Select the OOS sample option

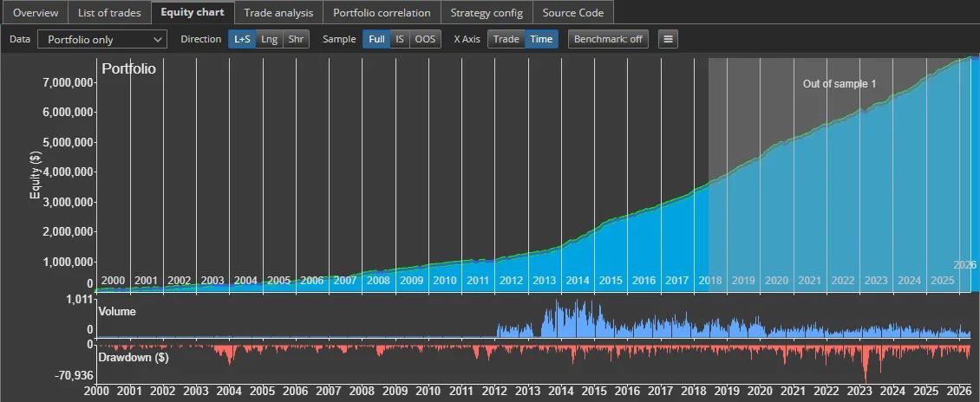click(425, 39)
